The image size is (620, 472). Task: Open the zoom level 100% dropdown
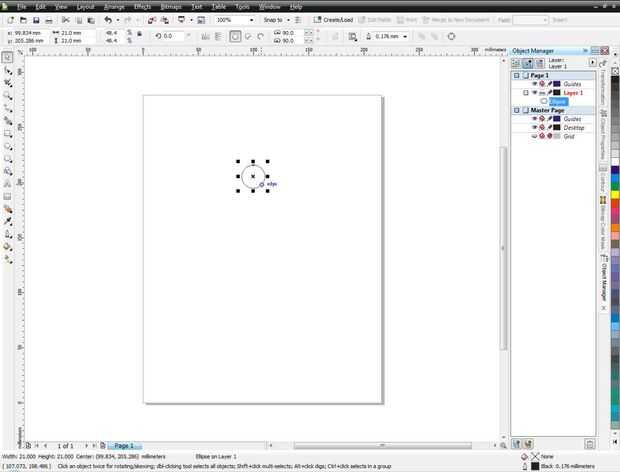point(251,20)
